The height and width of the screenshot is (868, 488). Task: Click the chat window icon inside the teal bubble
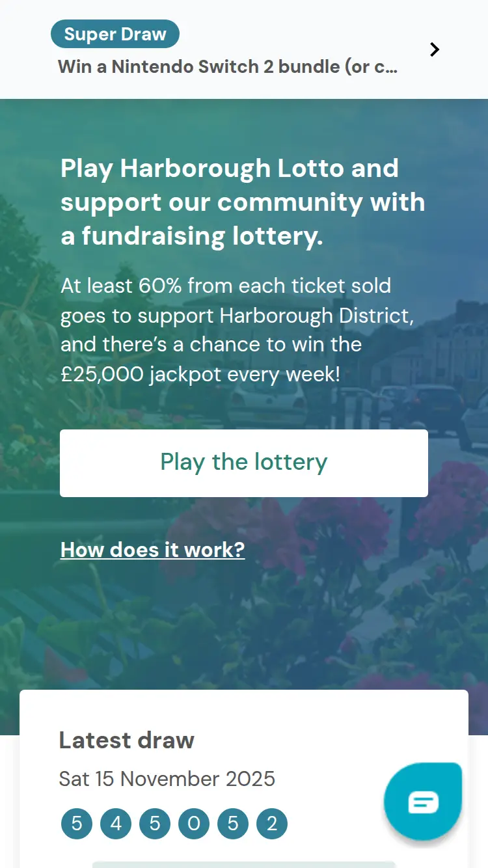(x=423, y=801)
